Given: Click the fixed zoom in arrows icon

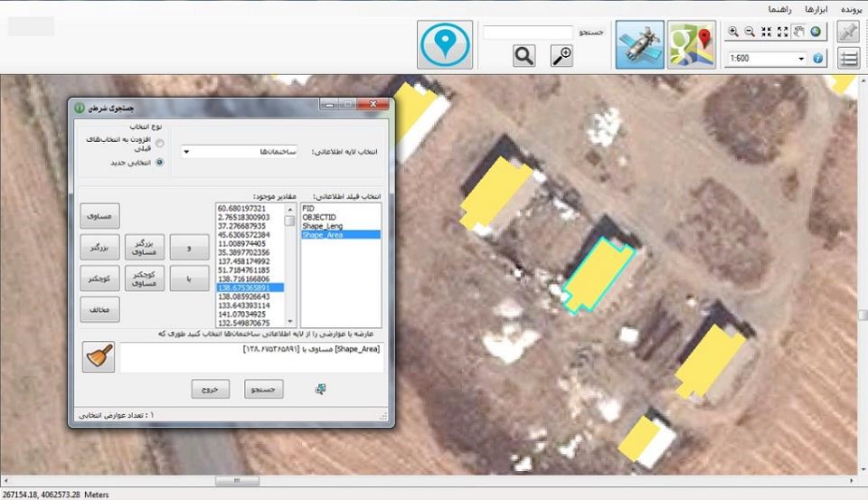Looking at the screenshot, I should pyautogui.click(x=766, y=32).
